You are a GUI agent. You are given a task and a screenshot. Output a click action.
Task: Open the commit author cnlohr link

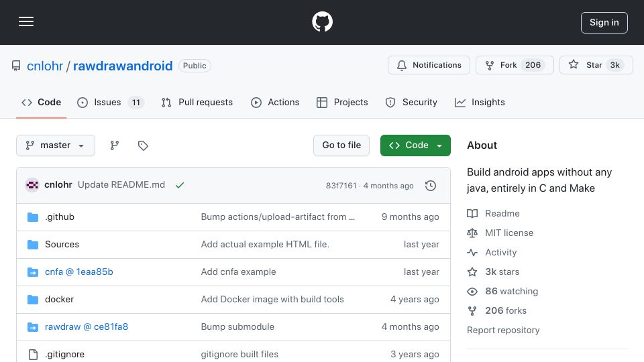(x=58, y=185)
